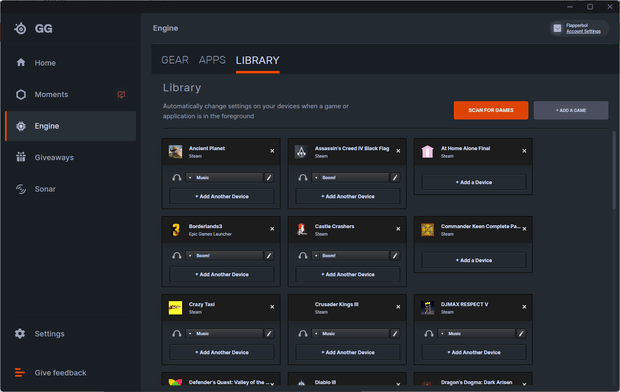Click headset icon in DJMAX RESPECT V card

429,333
